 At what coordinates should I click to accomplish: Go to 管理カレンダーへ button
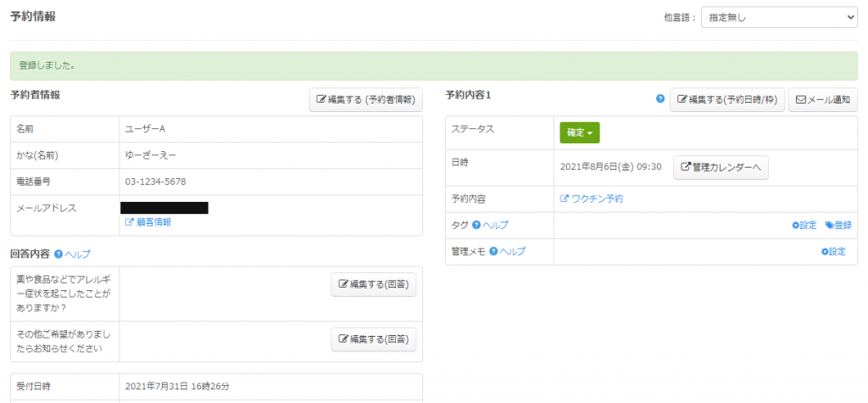tap(721, 167)
